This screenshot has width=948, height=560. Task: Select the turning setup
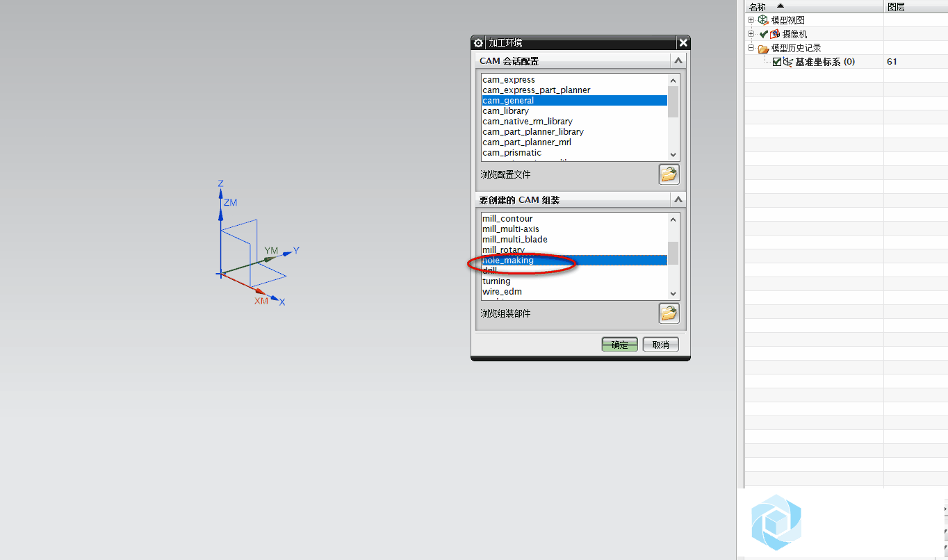[x=574, y=281]
